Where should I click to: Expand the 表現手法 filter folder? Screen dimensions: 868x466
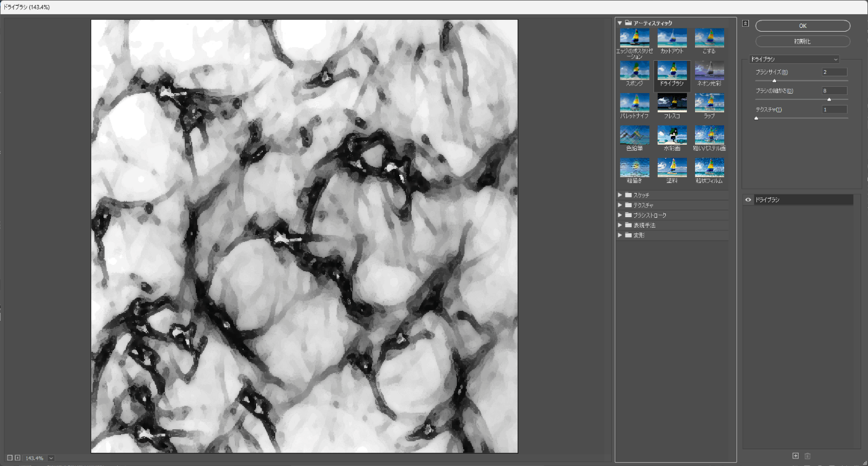point(620,225)
